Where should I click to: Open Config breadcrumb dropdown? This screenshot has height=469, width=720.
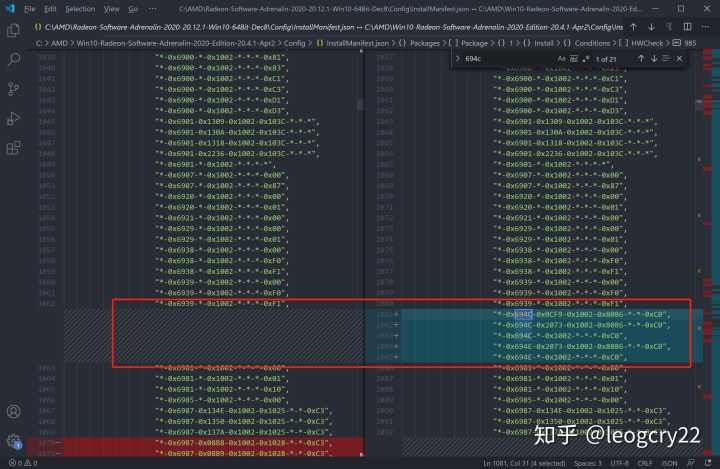pyautogui.click(x=294, y=43)
